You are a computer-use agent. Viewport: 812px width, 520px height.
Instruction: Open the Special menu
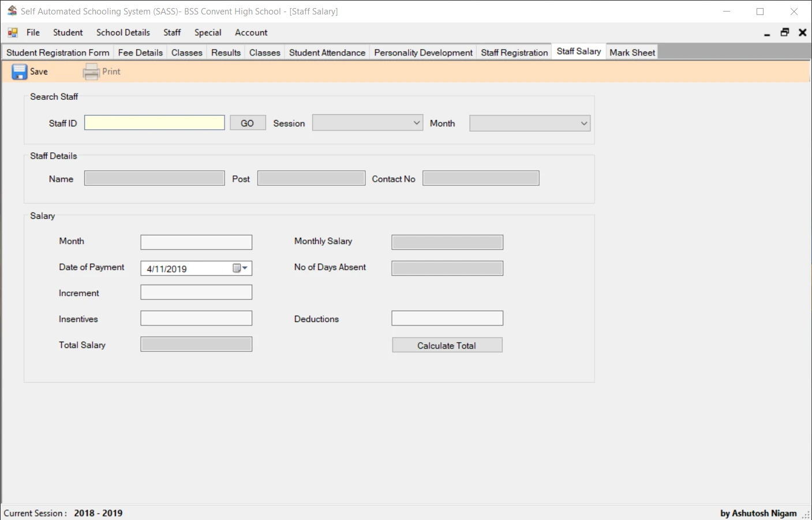point(208,32)
